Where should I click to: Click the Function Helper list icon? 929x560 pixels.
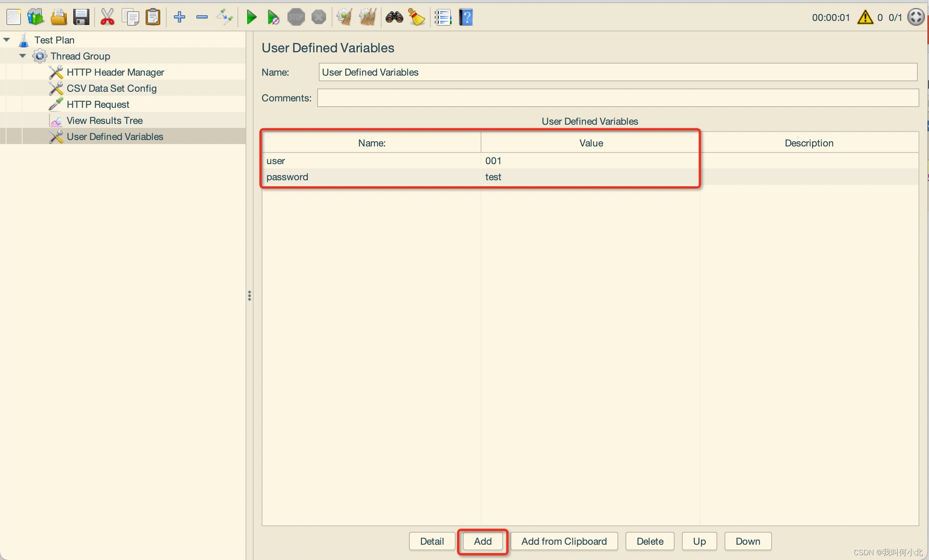[x=443, y=17]
